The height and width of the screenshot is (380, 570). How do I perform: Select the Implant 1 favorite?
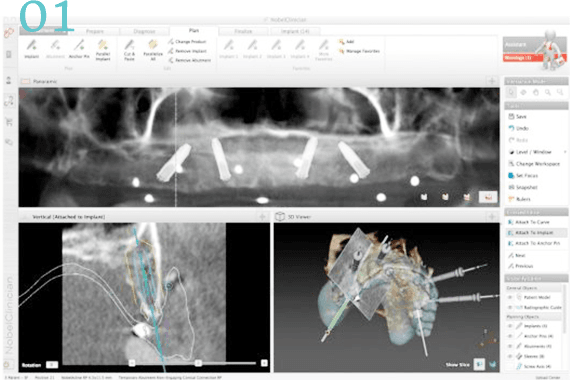pos(229,49)
